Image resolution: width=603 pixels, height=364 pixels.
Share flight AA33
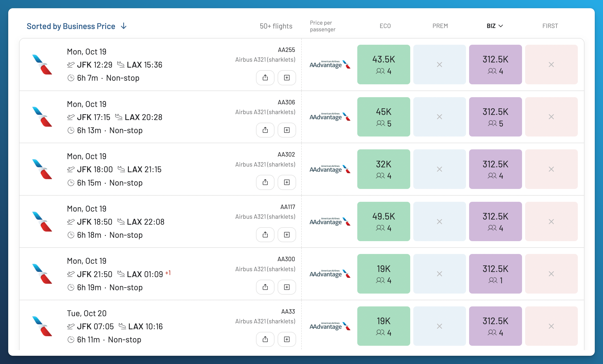pyautogui.click(x=265, y=339)
